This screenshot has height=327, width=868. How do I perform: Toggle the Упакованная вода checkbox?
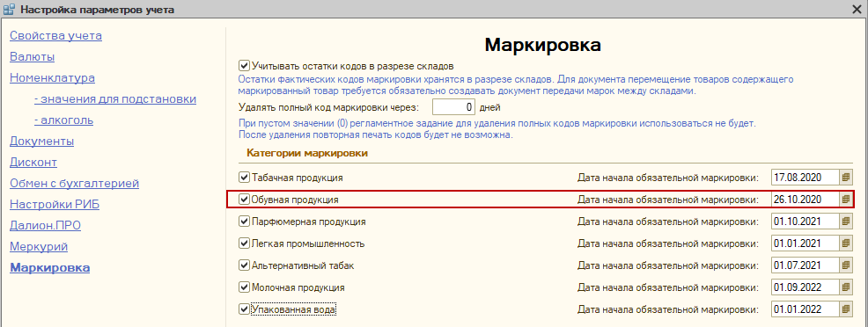(244, 309)
